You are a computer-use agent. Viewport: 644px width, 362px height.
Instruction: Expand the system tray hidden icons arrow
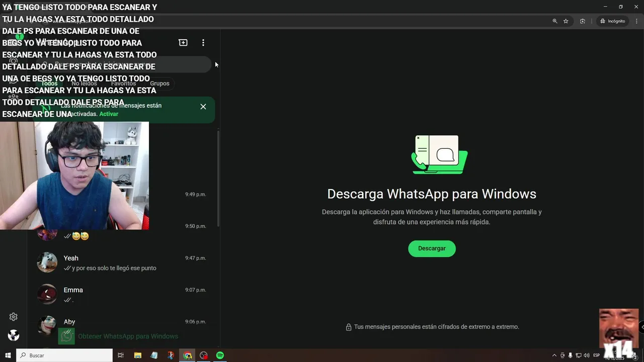click(554, 355)
